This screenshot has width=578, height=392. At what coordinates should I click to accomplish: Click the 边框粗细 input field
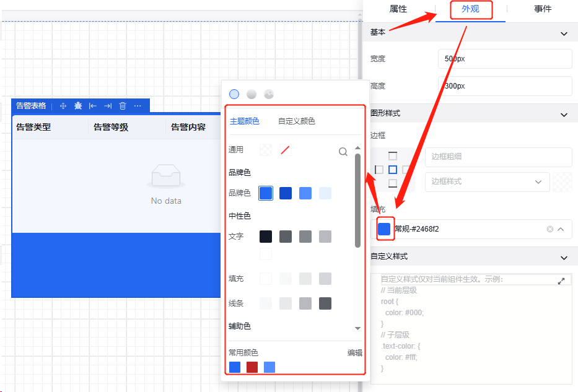tap(498, 157)
